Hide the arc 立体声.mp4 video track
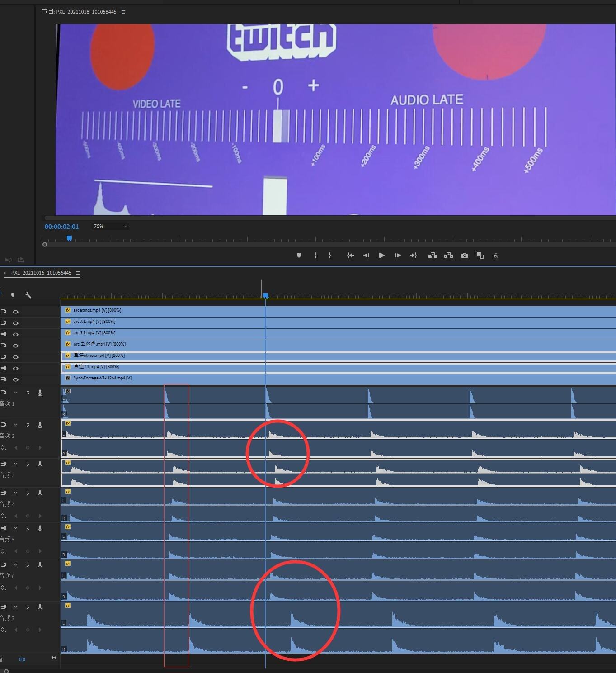The width and height of the screenshot is (616, 673). [x=16, y=346]
